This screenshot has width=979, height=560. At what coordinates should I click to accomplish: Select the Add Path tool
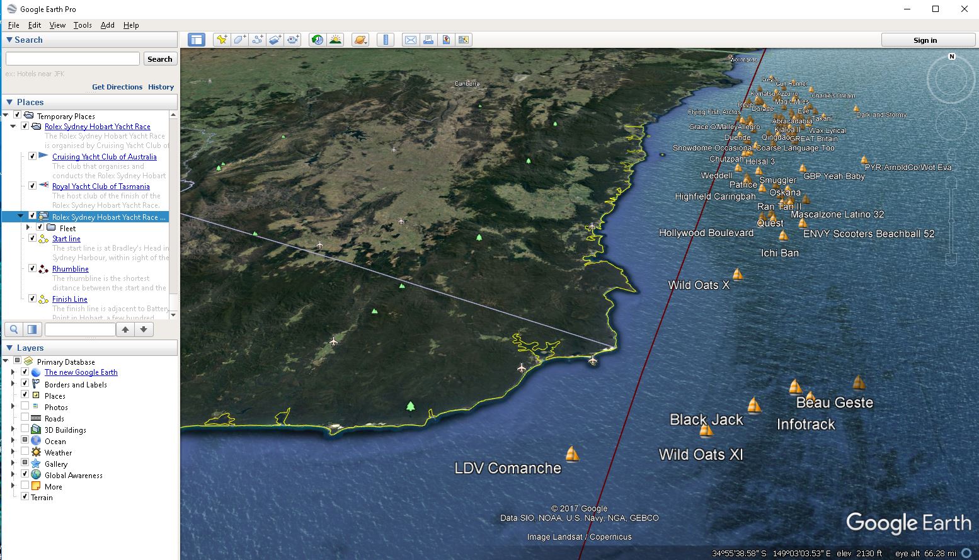tap(257, 40)
